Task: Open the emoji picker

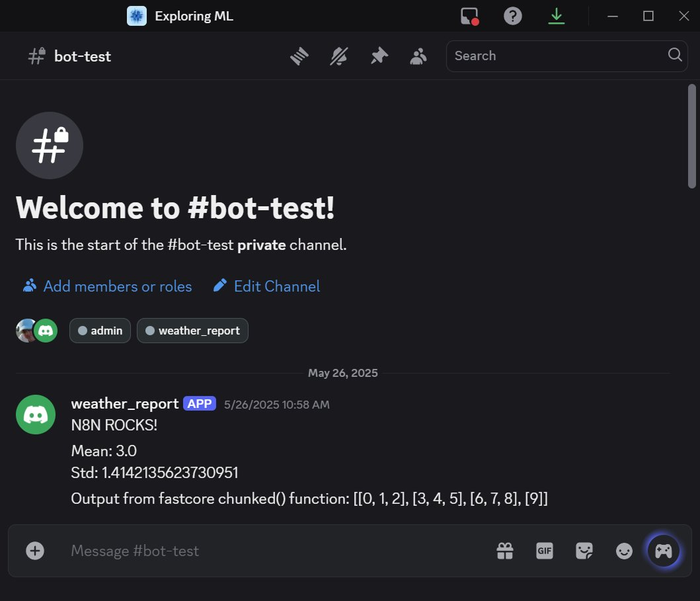Action: [x=623, y=550]
